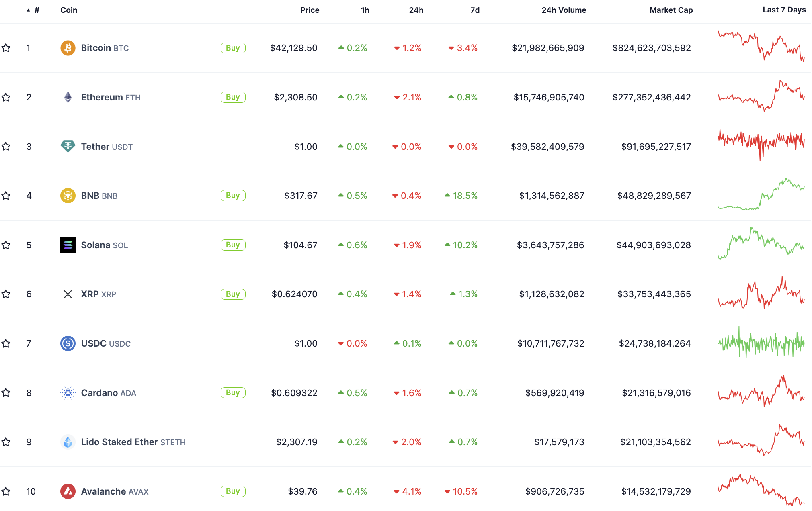This screenshot has width=812, height=511.
Task: Toggle the star for Tether
Action: [6, 147]
